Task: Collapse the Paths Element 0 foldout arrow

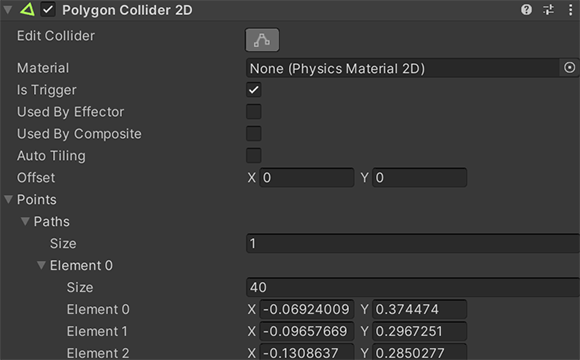Action: click(x=41, y=265)
